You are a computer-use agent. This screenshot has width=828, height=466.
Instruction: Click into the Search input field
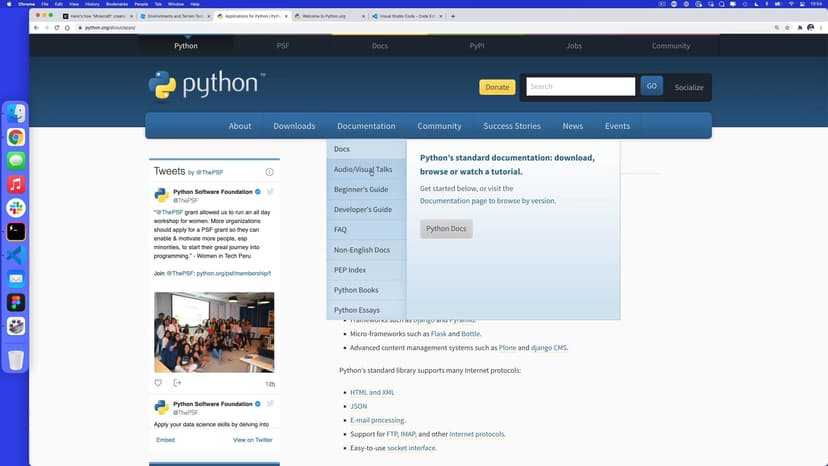[580, 87]
